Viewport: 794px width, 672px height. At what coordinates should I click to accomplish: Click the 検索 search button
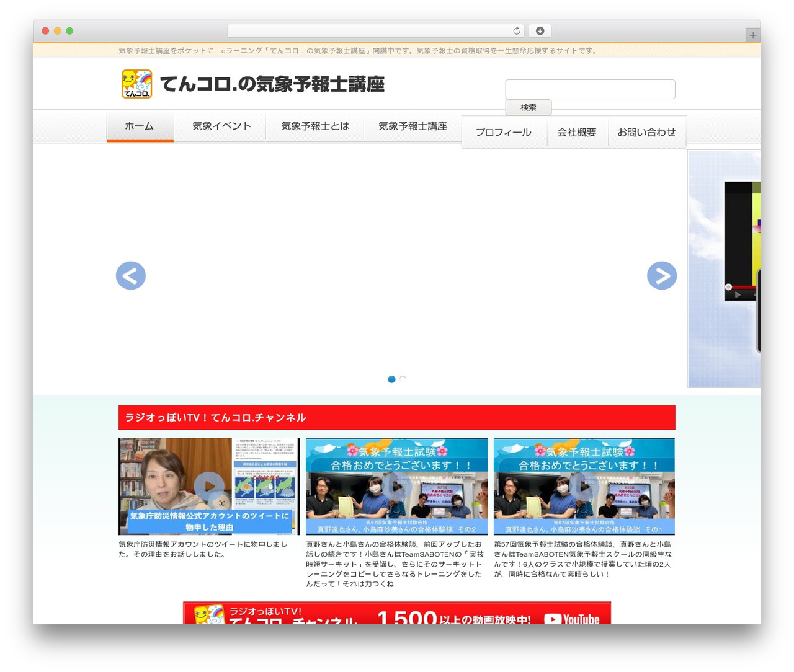click(529, 107)
